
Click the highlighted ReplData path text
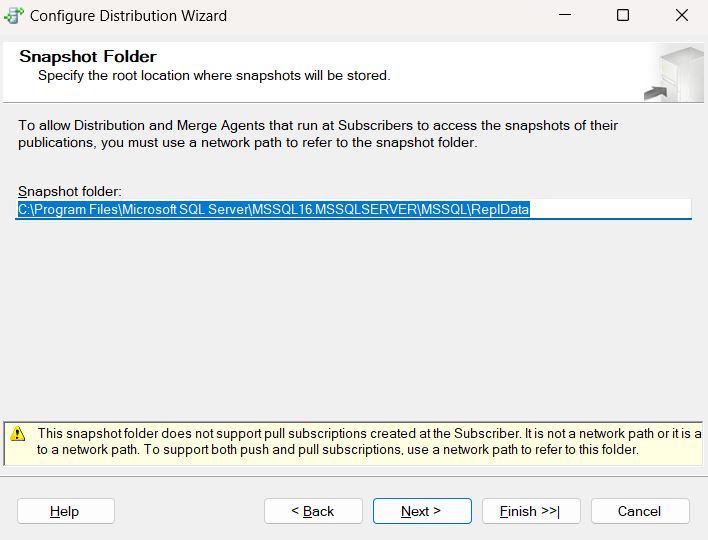tap(274, 209)
